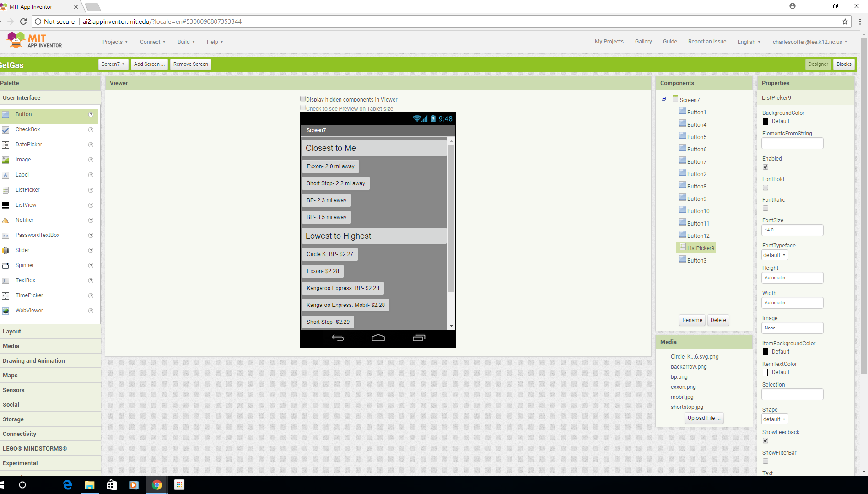This screenshot has height=494, width=868.
Task: Open Microsoft Edge from the taskbar
Action: coord(67,485)
